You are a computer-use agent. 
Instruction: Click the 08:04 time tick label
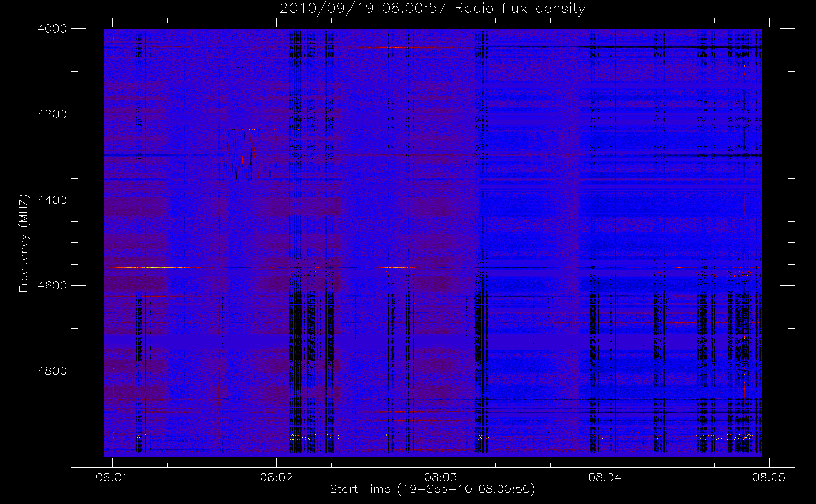point(605,477)
